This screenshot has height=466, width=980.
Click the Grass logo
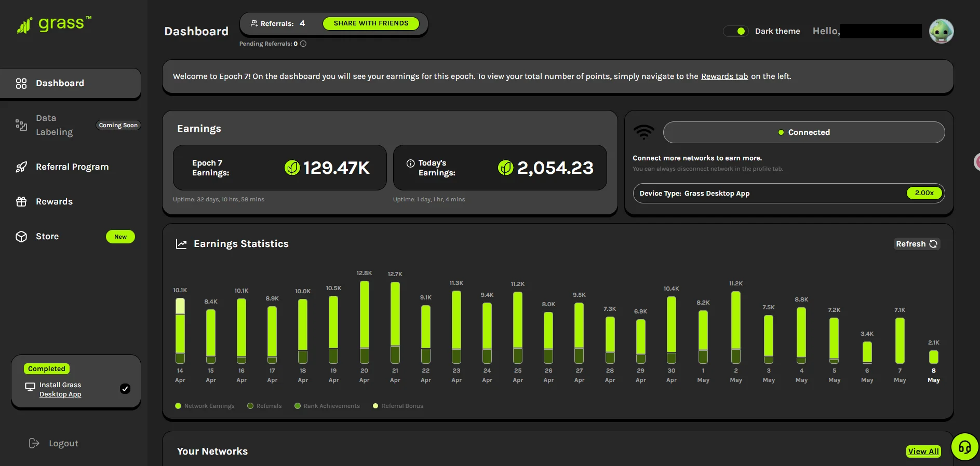point(54,24)
